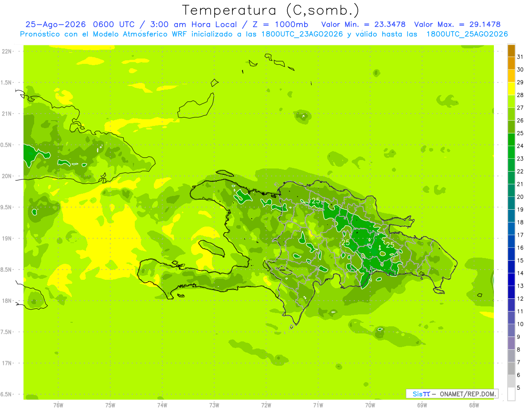Click the legend value '29'
This screenshot has height=411, width=532.
[x=520, y=82]
